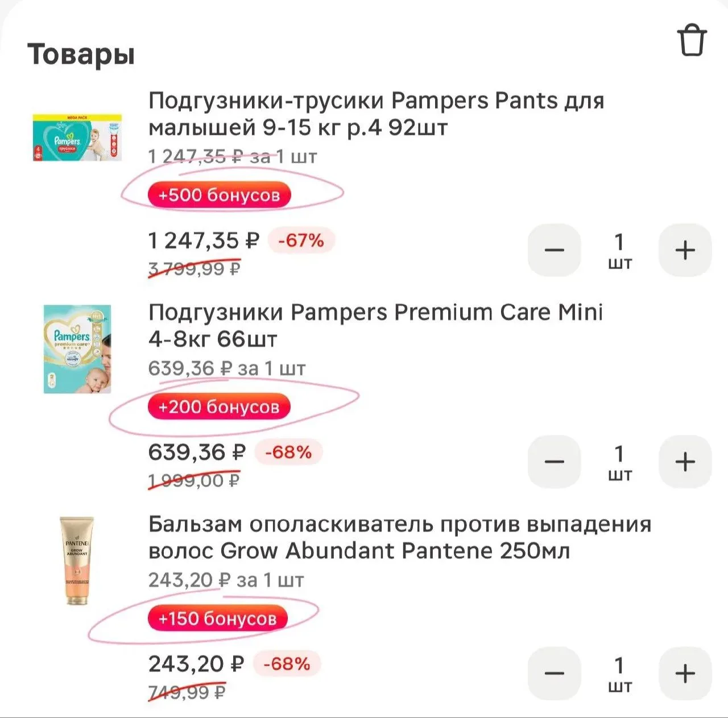The width and height of the screenshot is (728, 718).
Task: Decrease quantity of Pampers Pants with minus
Action: click(x=554, y=250)
